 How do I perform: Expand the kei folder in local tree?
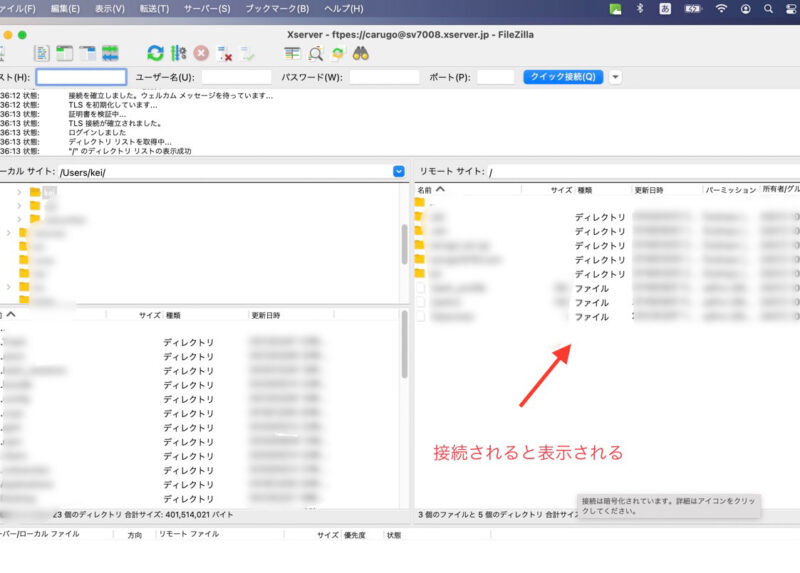[19, 191]
